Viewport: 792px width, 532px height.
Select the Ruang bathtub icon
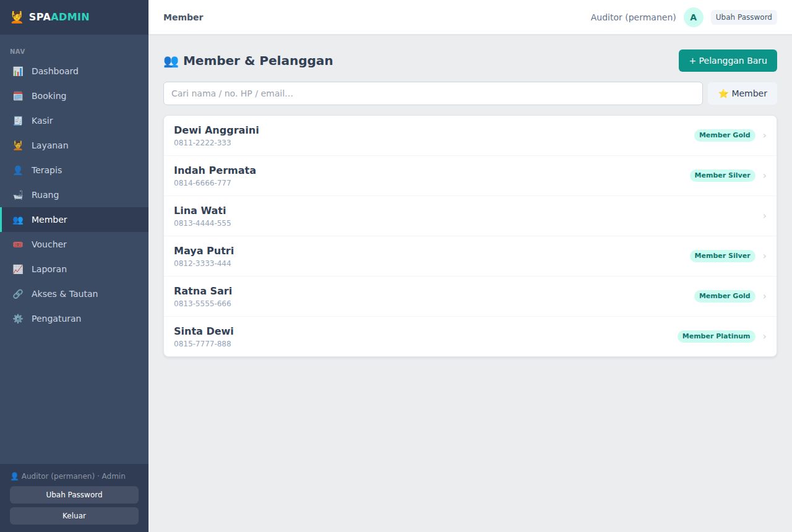tap(18, 195)
